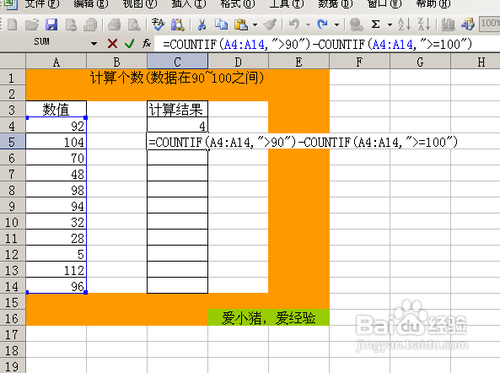Image resolution: width=500 pixels, height=373 pixels.
Task: Click the green cell 爱小猪,爱经验
Action: coord(269,318)
